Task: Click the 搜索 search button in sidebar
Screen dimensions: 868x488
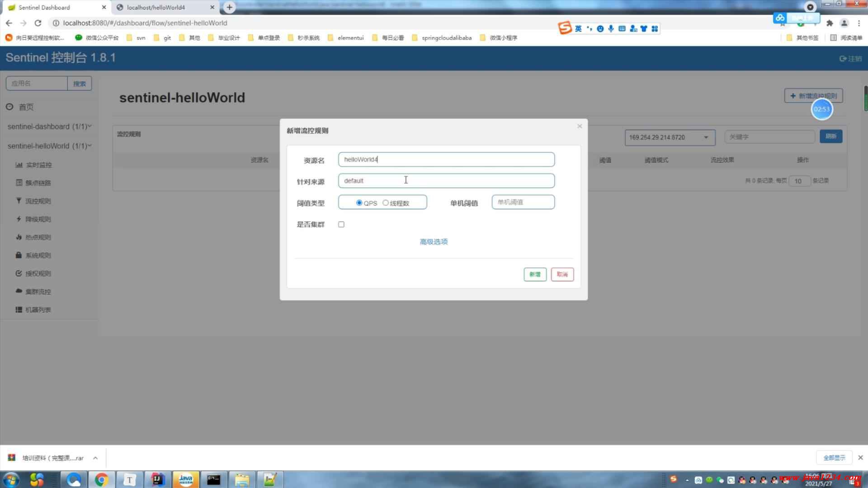Action: pos(80,84)
